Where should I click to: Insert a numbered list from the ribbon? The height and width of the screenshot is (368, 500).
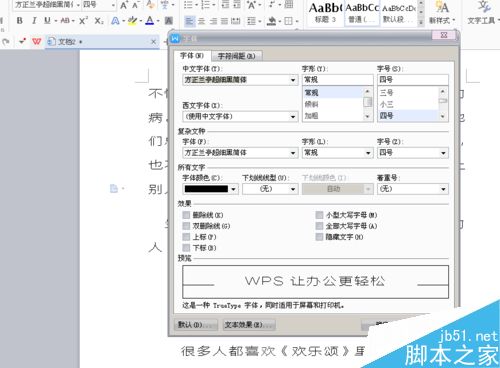205,5
